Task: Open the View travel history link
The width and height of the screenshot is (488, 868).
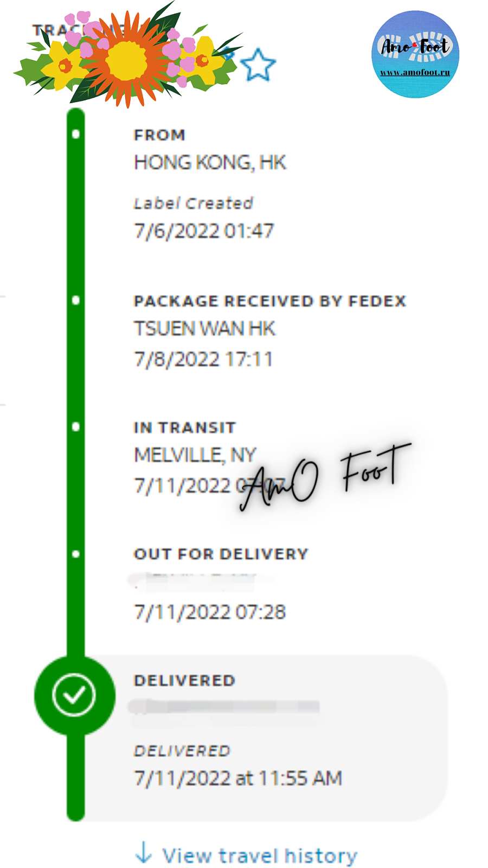Action: [260, 856]
